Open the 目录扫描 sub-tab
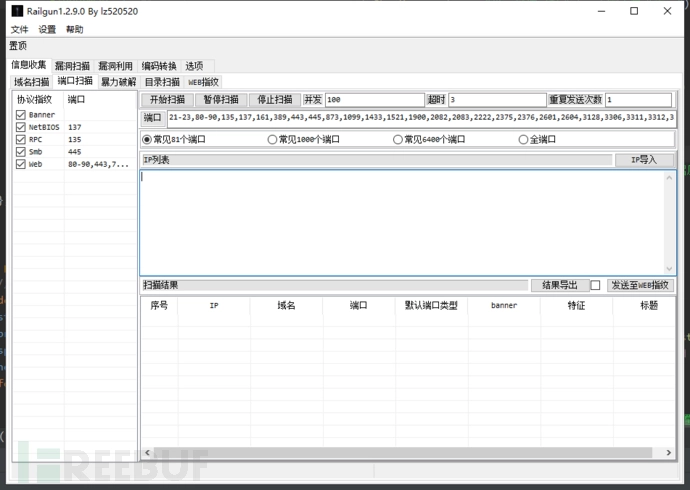This screenshot has height=490, width=690. (x=162, y=82)
